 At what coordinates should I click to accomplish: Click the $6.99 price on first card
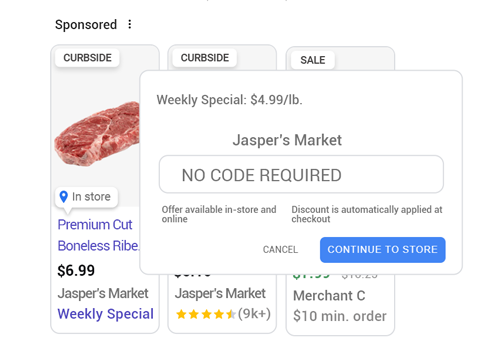coord(76,270)
